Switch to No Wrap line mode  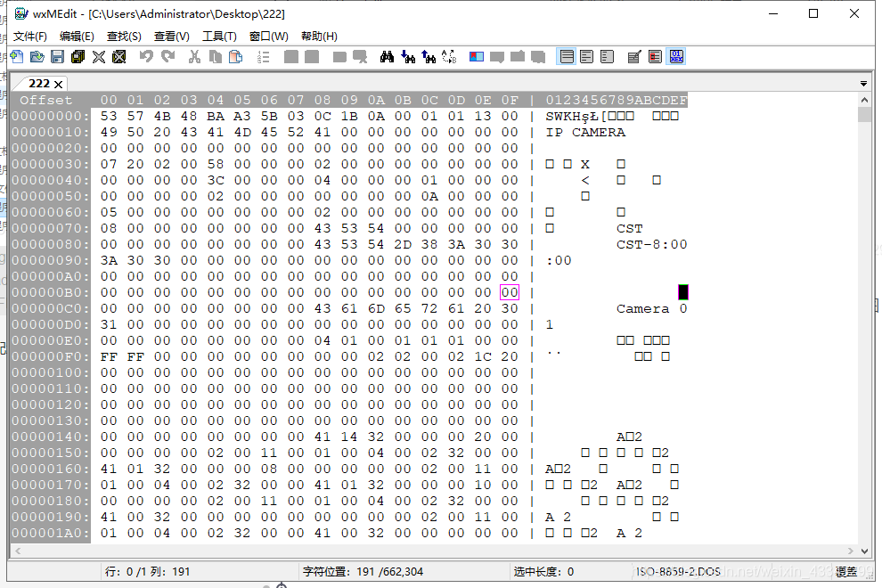pos(567,57)
